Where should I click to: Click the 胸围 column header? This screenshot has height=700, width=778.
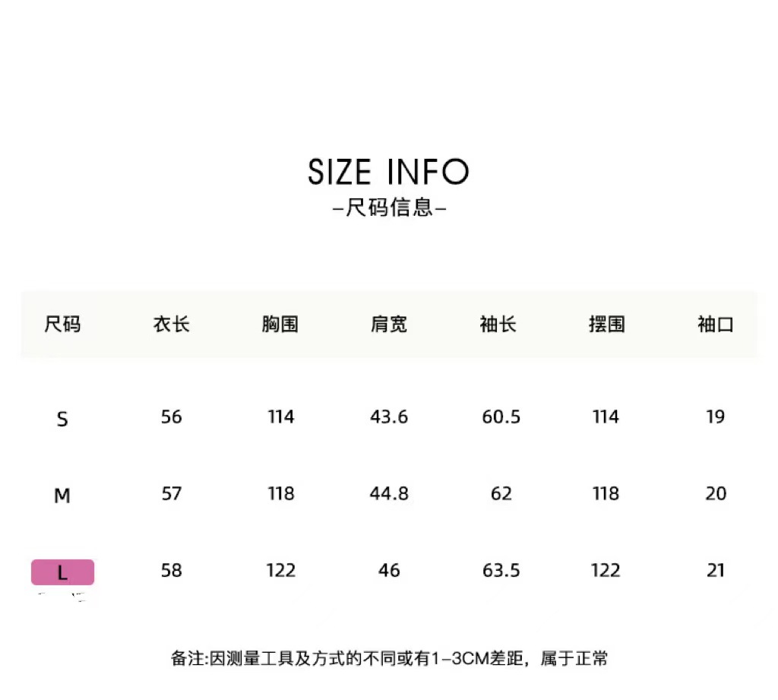tap(280, 325)
